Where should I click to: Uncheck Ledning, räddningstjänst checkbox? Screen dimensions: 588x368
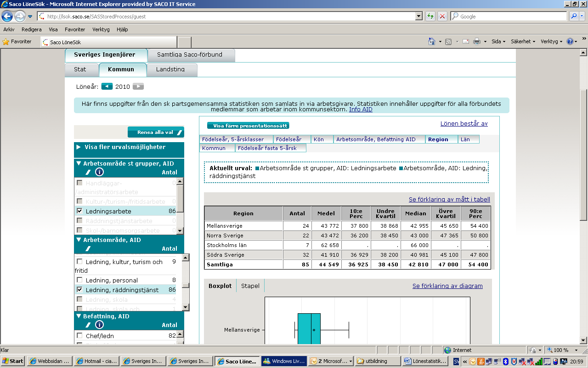[79, 290]
